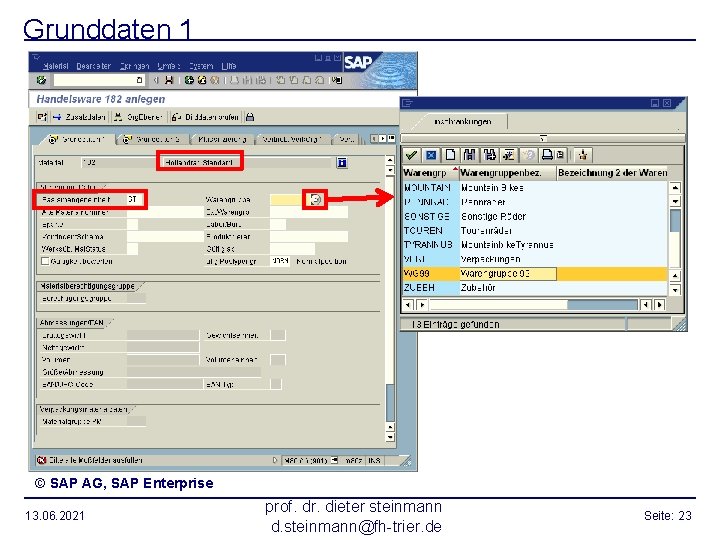Click the red error icon in the status bar
Image resolution: width=720 pixels, height=540 pixels.
click(x=41, y=460)
